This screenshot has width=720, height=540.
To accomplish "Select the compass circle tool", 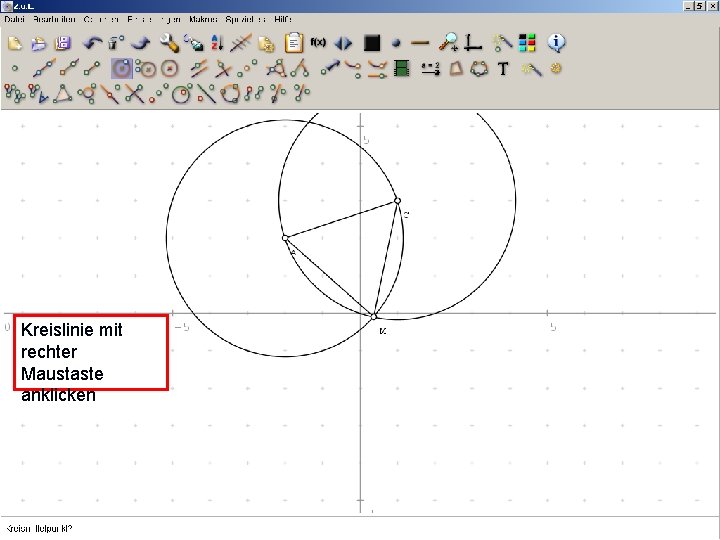I will coord(146,69).
